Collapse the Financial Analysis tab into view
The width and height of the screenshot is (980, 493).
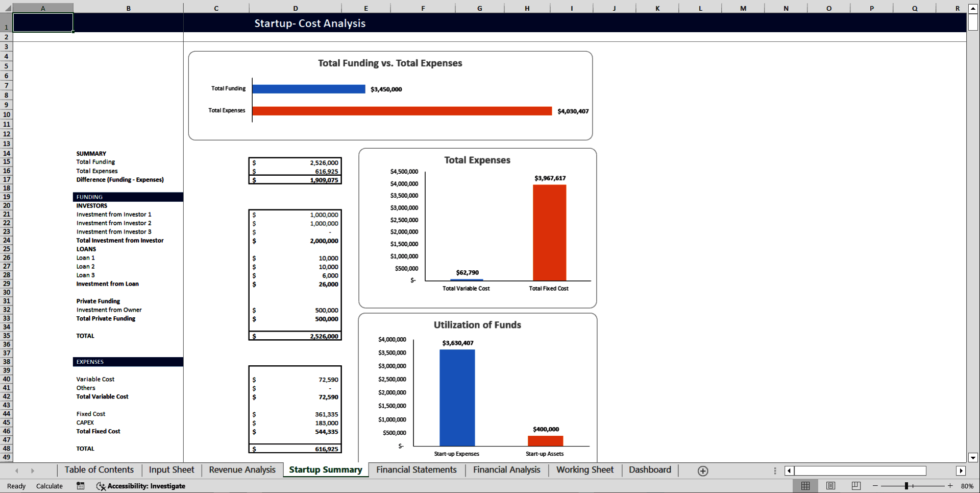pos(506,470)
